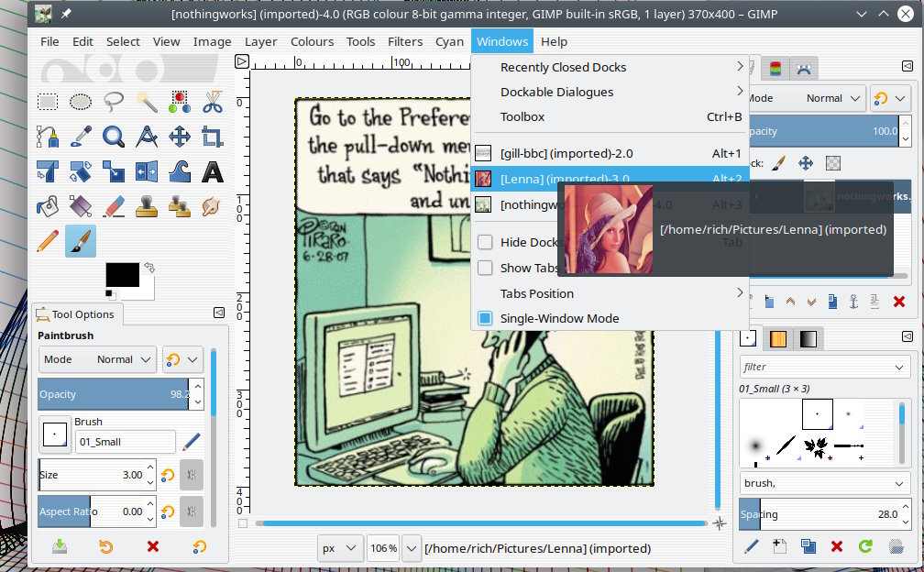Select the Ellipse Select tool
The width and height of the screenshot is (924, 572).
81,102
